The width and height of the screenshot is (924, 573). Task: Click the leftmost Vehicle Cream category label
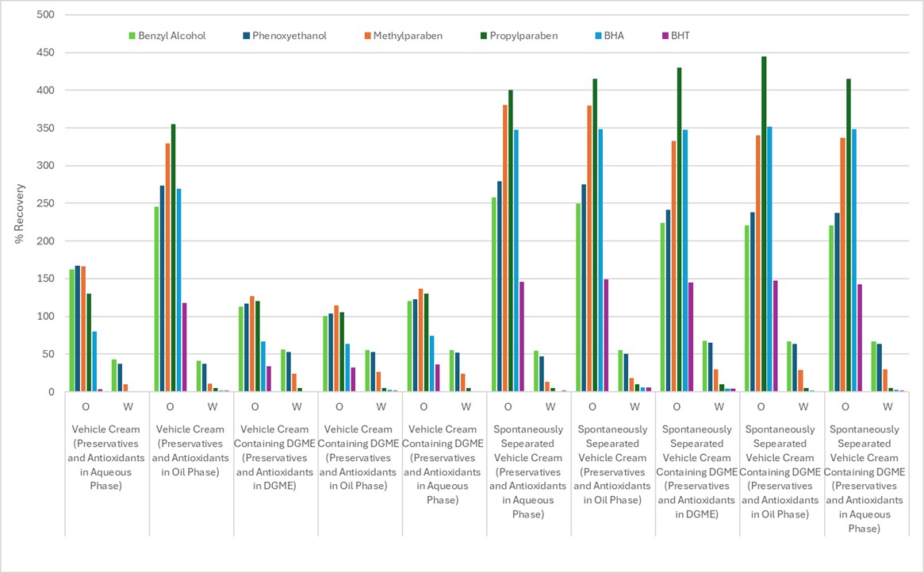[108, 458]
